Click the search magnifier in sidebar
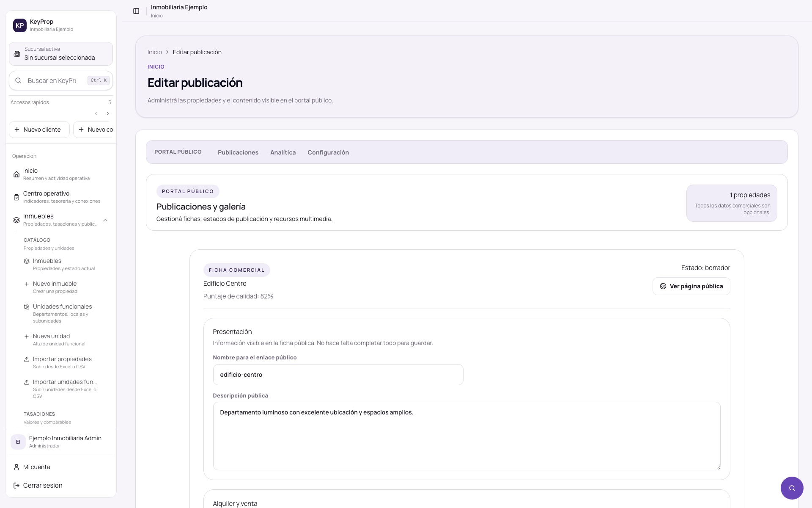Image resolution: width=812 pixels, height=508 pixels. coord(18,80)
